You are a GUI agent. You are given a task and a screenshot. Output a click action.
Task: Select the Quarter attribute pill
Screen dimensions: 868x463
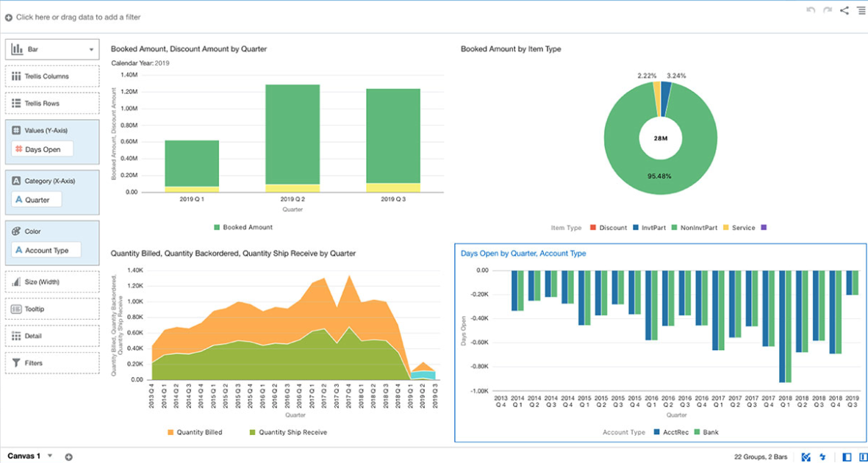37,200
